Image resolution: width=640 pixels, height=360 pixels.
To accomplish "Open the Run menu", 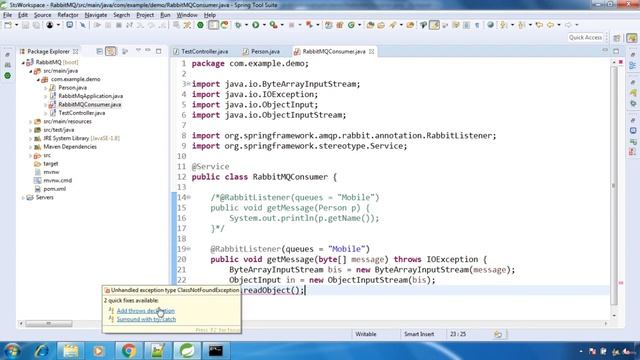I will [165, 15].
